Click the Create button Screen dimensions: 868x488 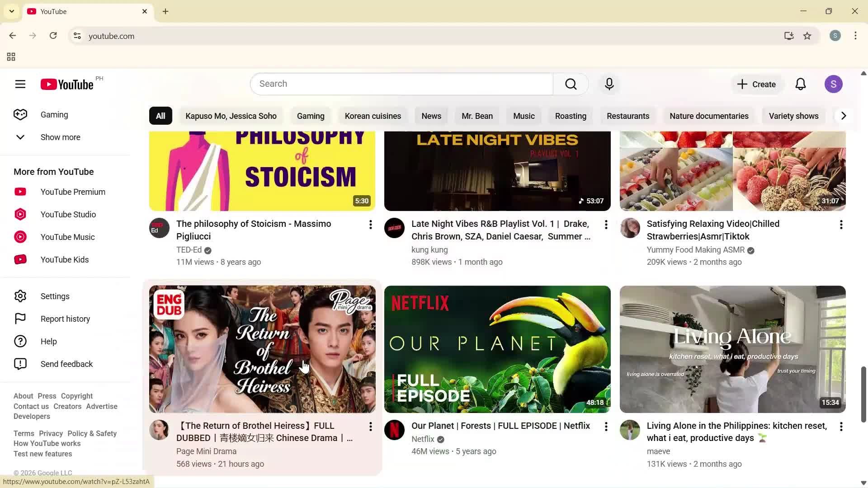(x=757, y=84)
